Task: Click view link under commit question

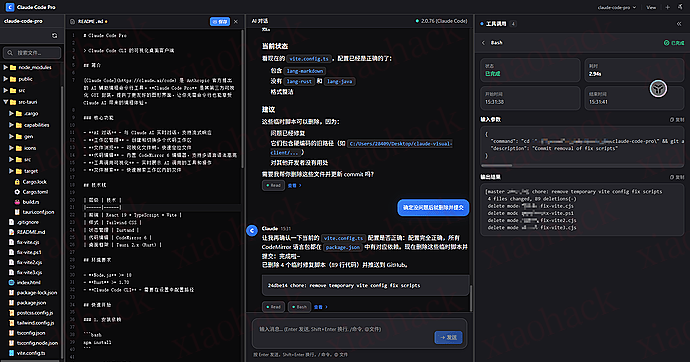Action: [294, 186]
